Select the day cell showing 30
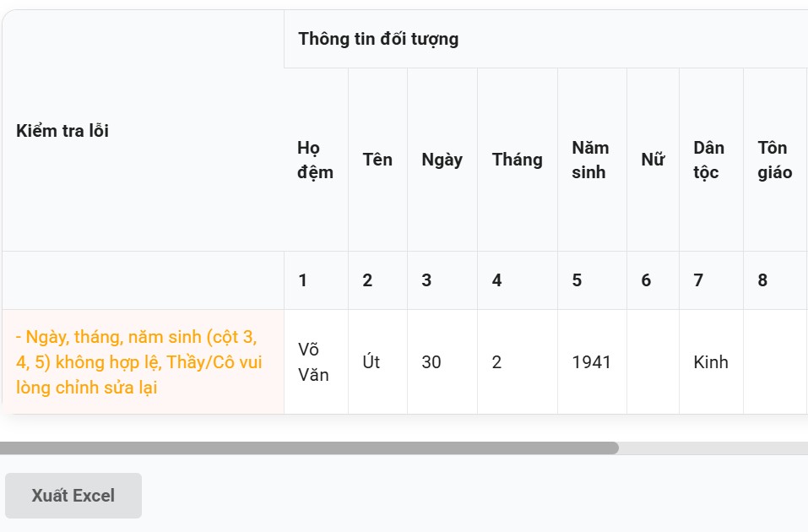808x532 pixels. (x=431, y=362)
